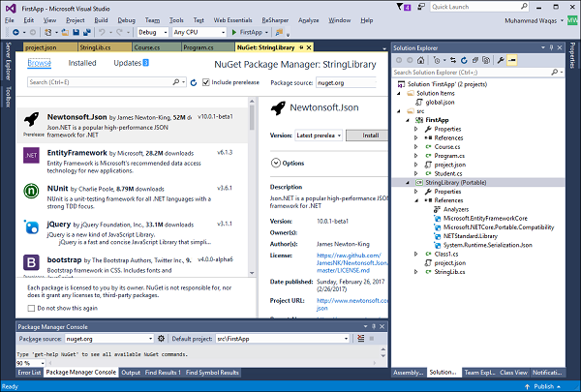Open Properties via the wrench icon
Image resolution: width=581 pixels, height=392 pixels.
pos(501,60)
